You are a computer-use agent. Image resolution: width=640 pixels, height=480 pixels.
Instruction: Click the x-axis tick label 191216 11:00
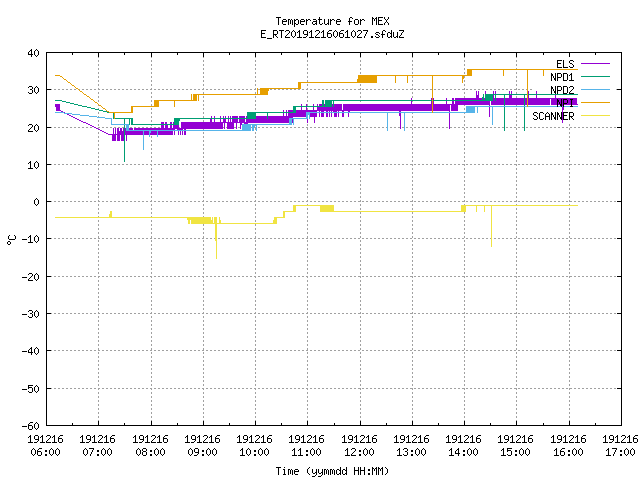307,445
